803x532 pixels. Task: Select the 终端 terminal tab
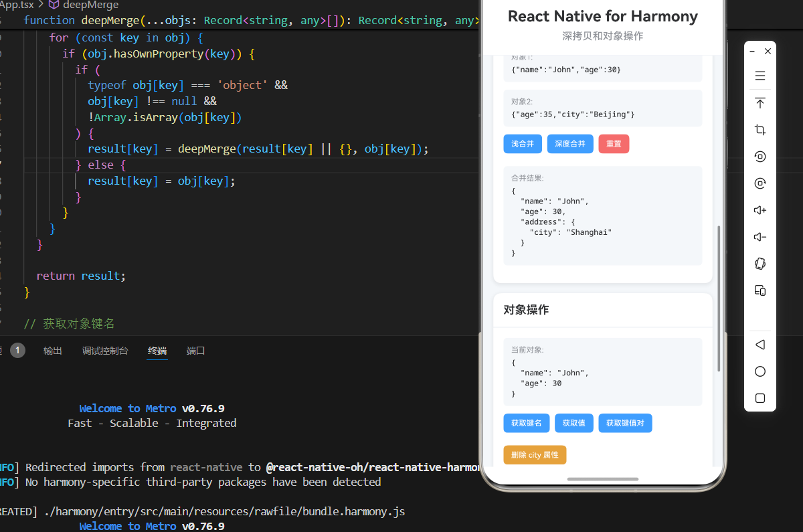[157, 351]
